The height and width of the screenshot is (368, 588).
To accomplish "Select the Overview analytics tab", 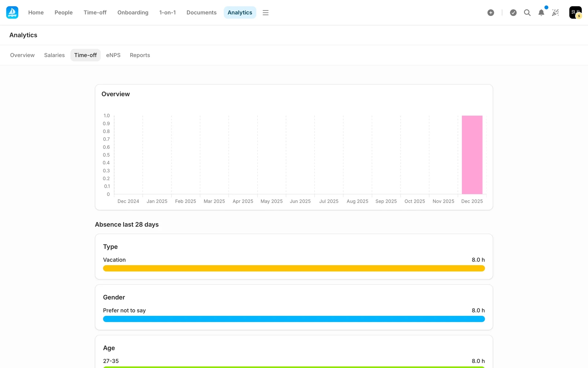I will pyautogui.click(x=22, y=55).
